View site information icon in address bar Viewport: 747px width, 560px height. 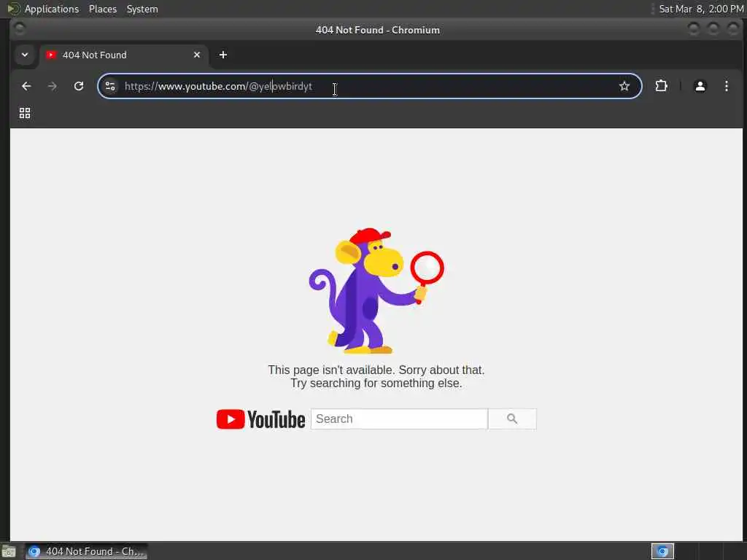(x=110, y=86)
